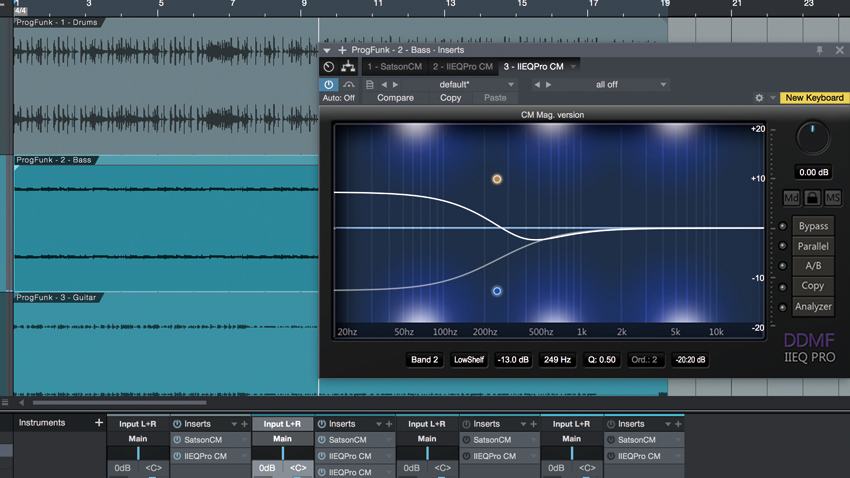Click Copy in the plugin header
Viewport: 850px width, 478px height.
pos(450,98)
